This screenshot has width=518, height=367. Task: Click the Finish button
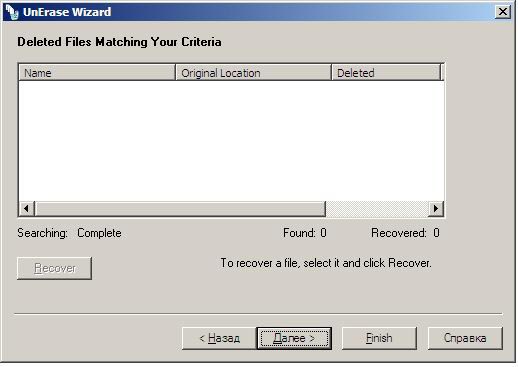pos(379,338)
